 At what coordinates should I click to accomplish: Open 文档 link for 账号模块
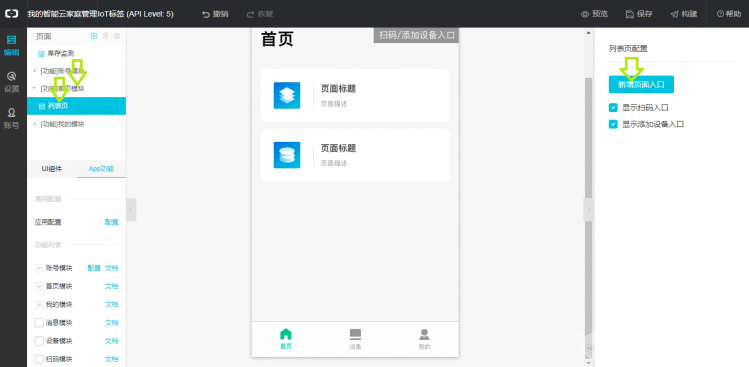pos(112,268)
